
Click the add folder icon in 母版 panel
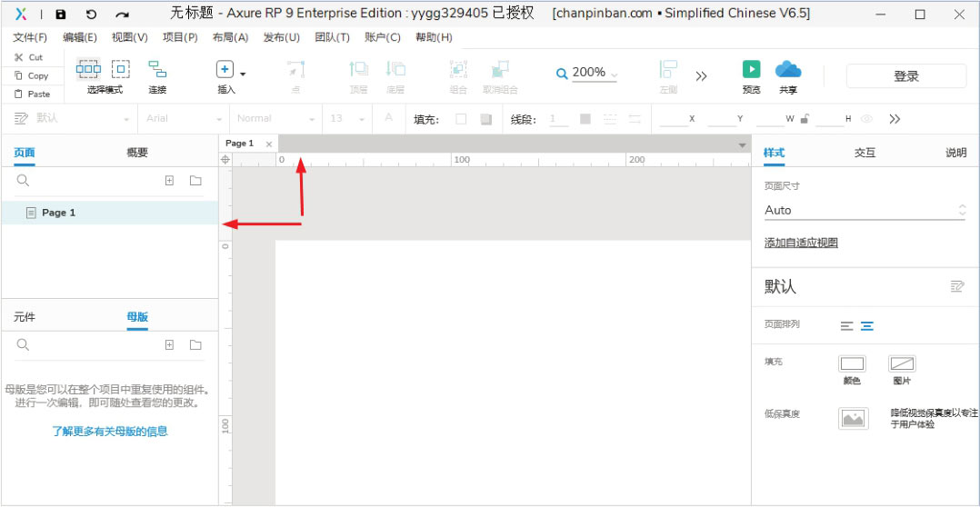(195, 345)
